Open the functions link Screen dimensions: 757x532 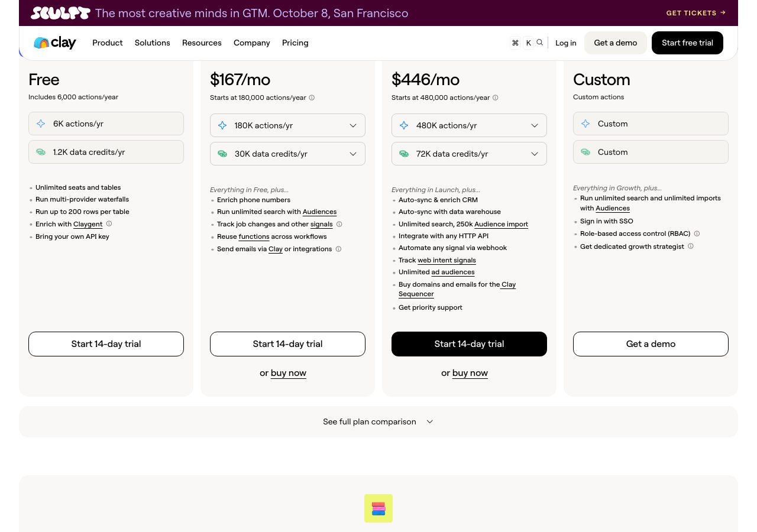coord(254,236)
